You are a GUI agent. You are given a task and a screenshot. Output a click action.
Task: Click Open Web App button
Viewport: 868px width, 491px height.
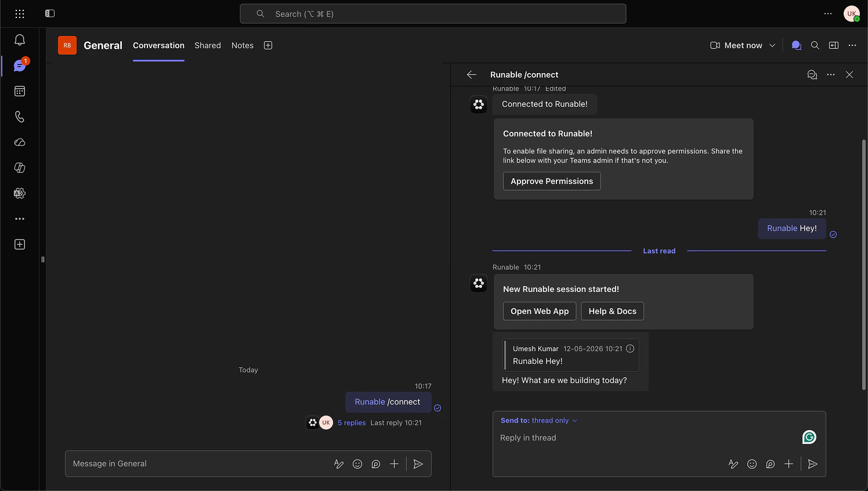pos(540,311)
